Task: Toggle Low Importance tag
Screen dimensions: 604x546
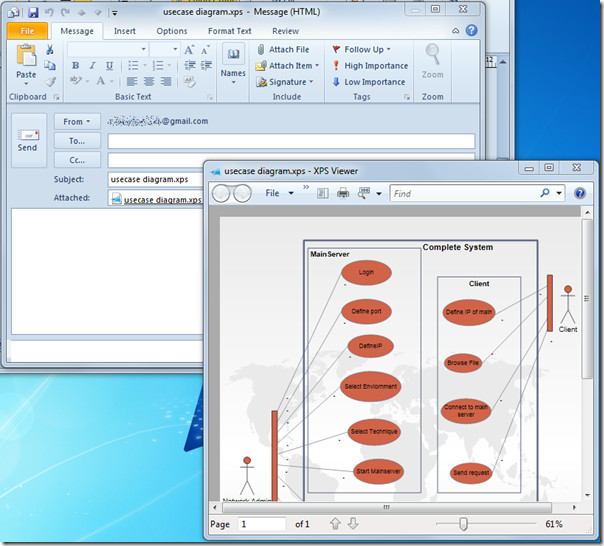Action: pyautogui.click(x=369, y=82)
